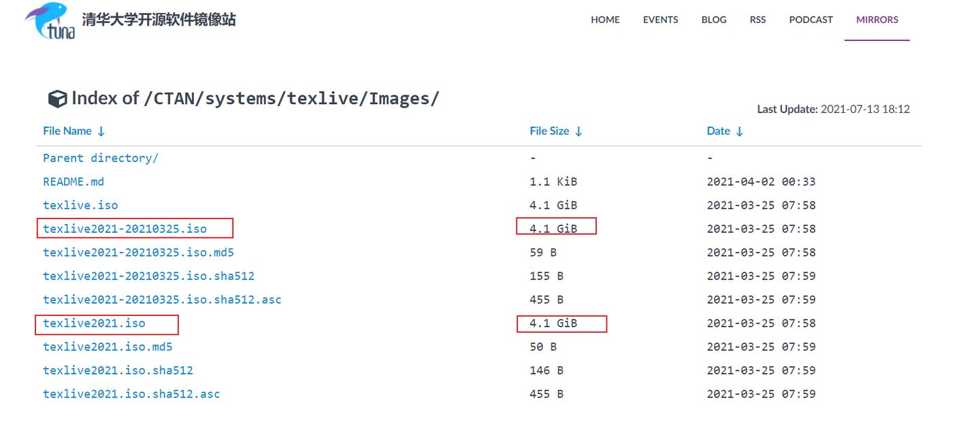The height and width of the screenshot is (437, 980).
Task: Visit the BLOG section
Action: (x=713, y=20)
